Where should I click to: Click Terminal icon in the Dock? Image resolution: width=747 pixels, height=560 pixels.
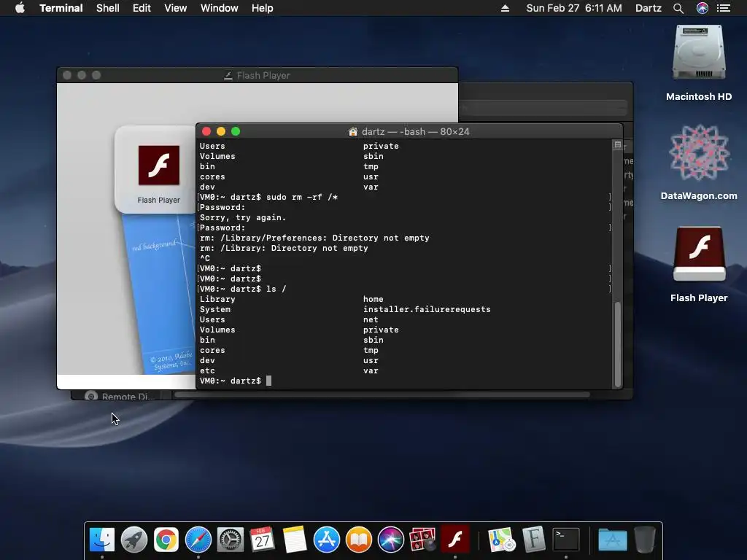pyautogui.click(x=565, y=540)
